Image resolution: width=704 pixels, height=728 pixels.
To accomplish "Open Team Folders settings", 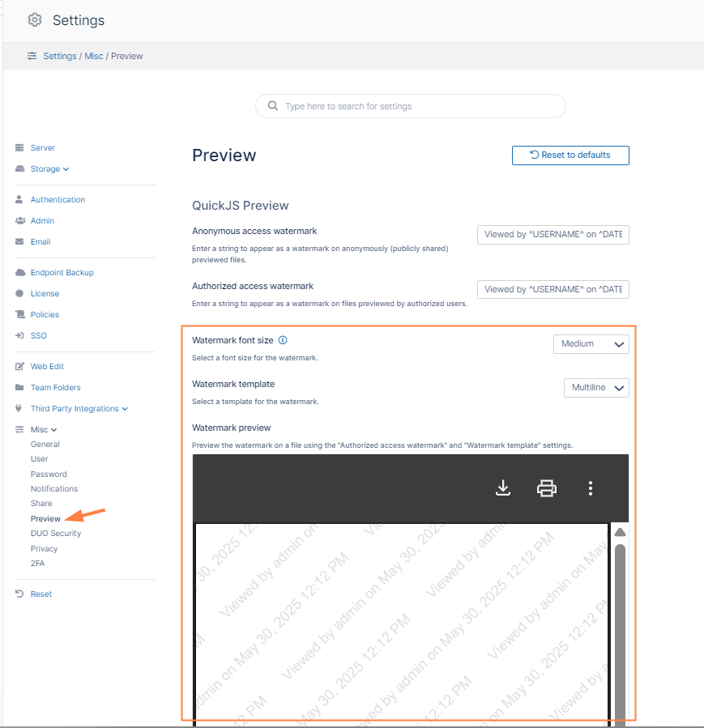I will click(x=56, y=387).
